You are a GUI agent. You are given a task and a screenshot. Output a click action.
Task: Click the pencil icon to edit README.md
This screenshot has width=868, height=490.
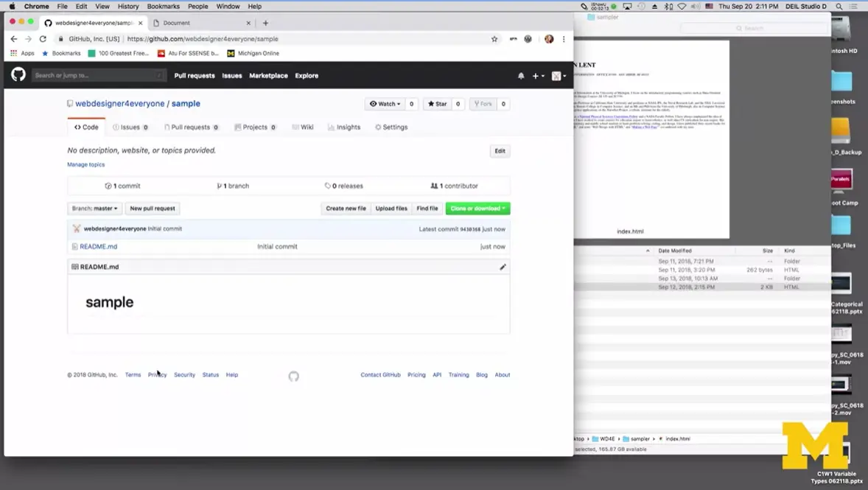[x=503, y=266]
